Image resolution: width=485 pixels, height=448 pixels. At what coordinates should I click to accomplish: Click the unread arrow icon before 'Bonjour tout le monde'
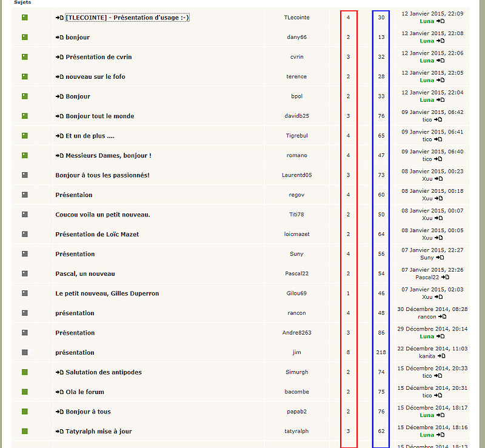click(x=59, y=116)
